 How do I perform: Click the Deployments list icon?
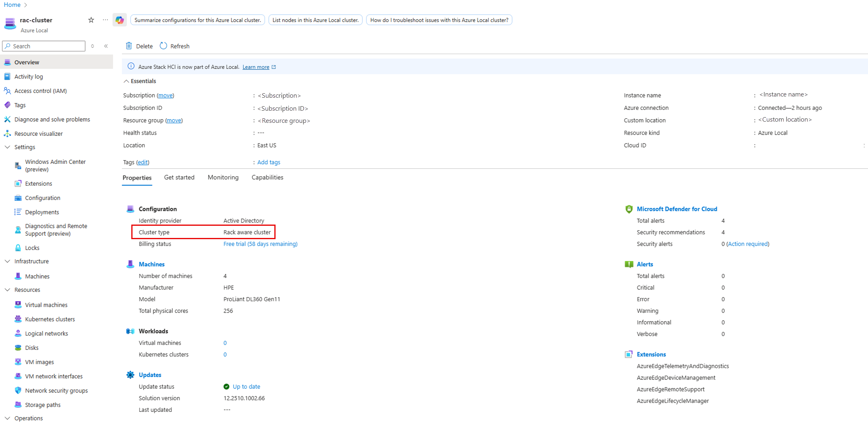click(18, 212)
